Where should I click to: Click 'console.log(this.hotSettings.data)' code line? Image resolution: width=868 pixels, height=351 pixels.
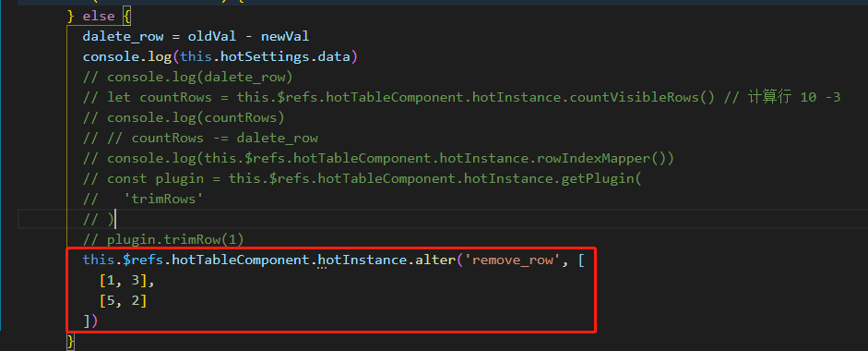220,56
